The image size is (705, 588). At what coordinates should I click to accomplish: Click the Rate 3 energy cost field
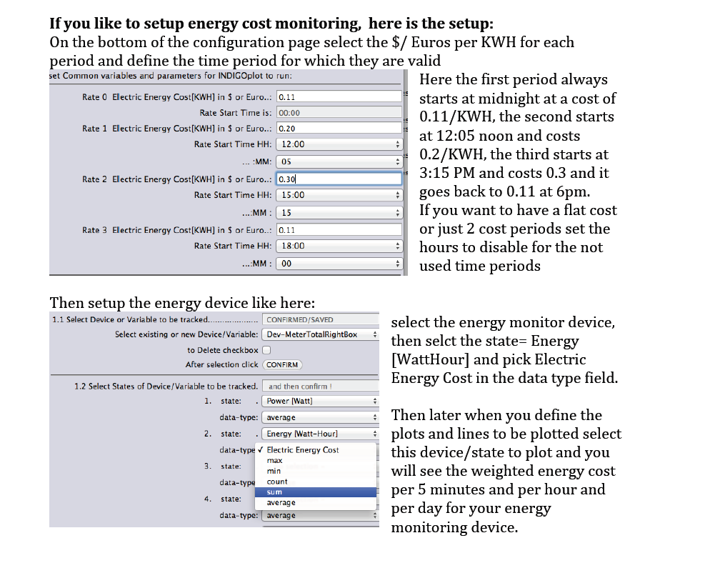[x=339, y=230]
